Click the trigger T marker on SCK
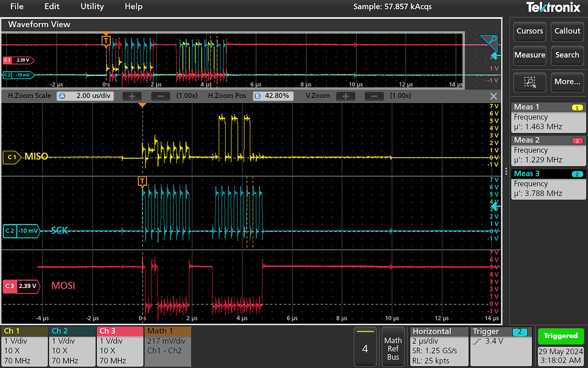 [x=142, y=182]
